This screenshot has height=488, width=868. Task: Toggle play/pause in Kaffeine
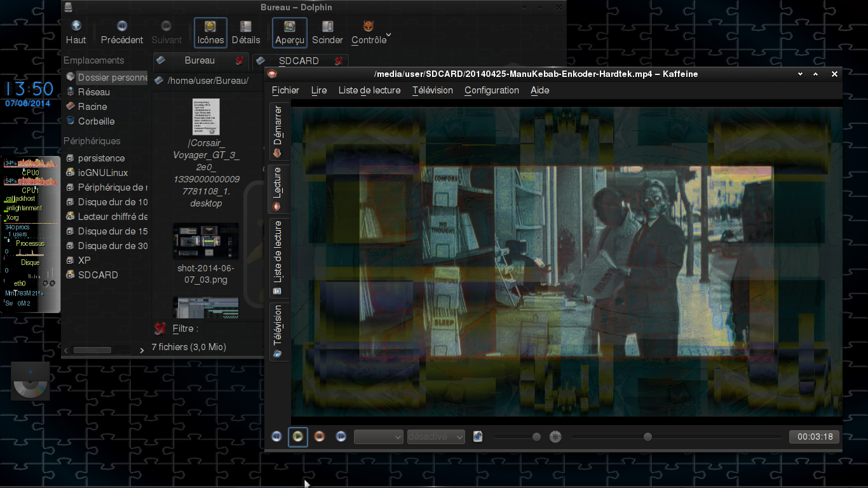(298, 437)
